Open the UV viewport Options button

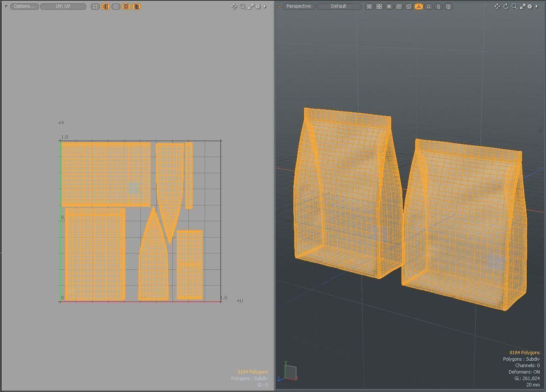click(24, 6)
